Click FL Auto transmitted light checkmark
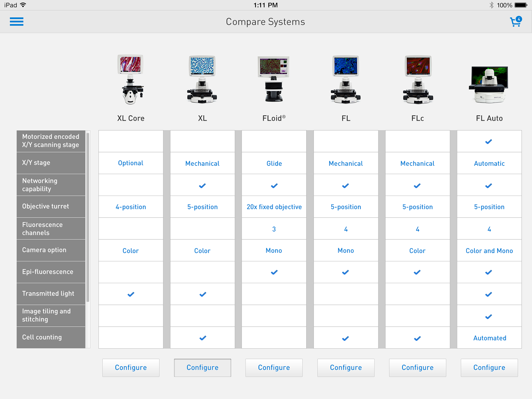Screen dimensions: 532x399 489,294
